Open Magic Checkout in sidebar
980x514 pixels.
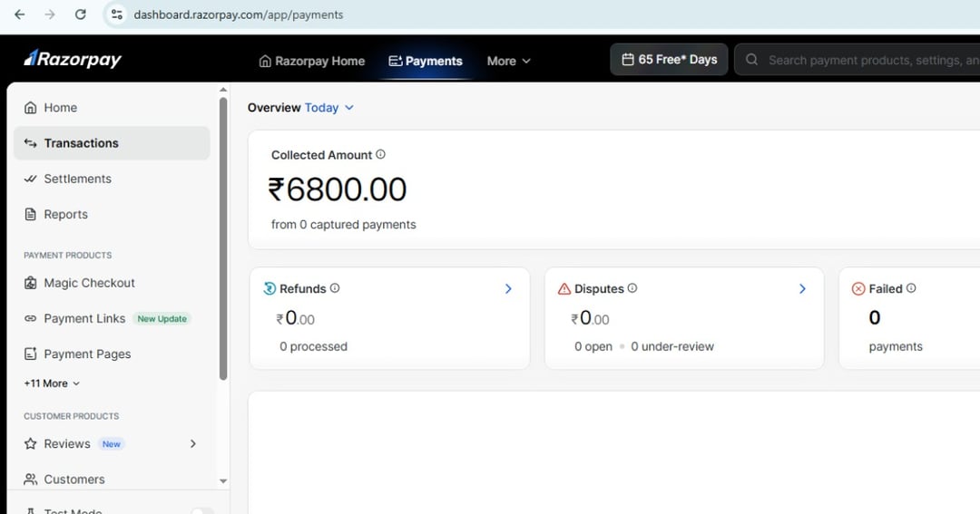coord(112,283)
